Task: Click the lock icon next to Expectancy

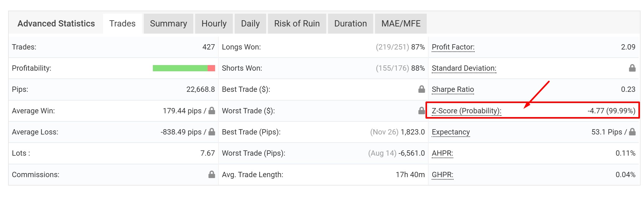Action: (632, 132)
